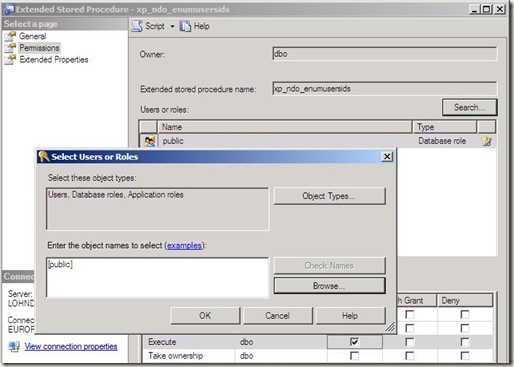514x367 pixels.
Task: Open the examples link
Action: pos(184,246)
